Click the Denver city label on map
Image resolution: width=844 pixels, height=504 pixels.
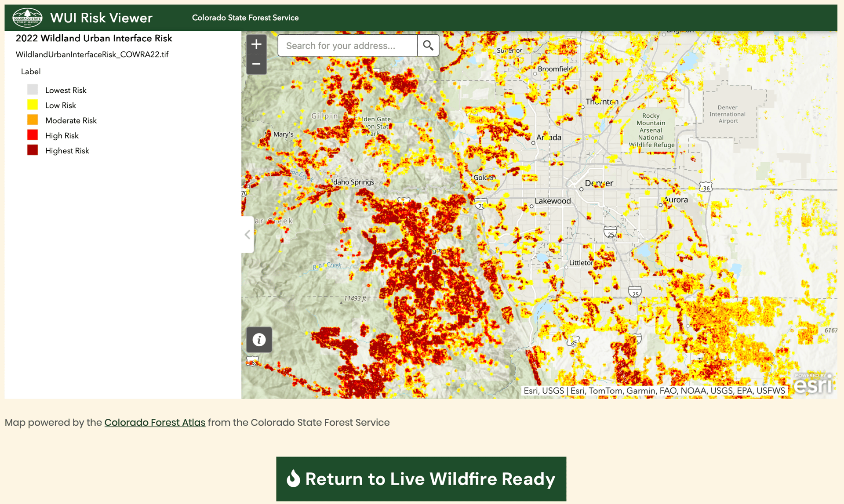click(599, 183)
